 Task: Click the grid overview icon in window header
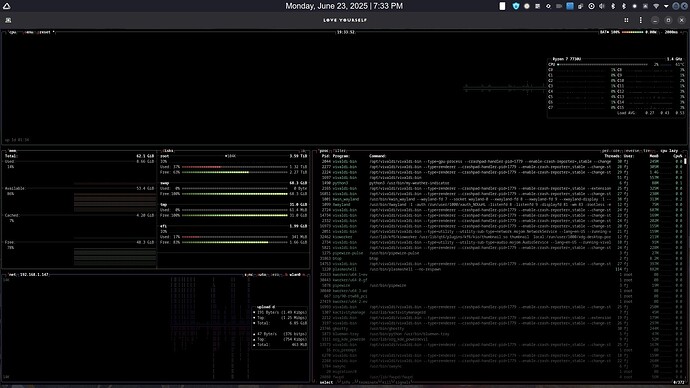pyautogui.click(x=626, y=20)
